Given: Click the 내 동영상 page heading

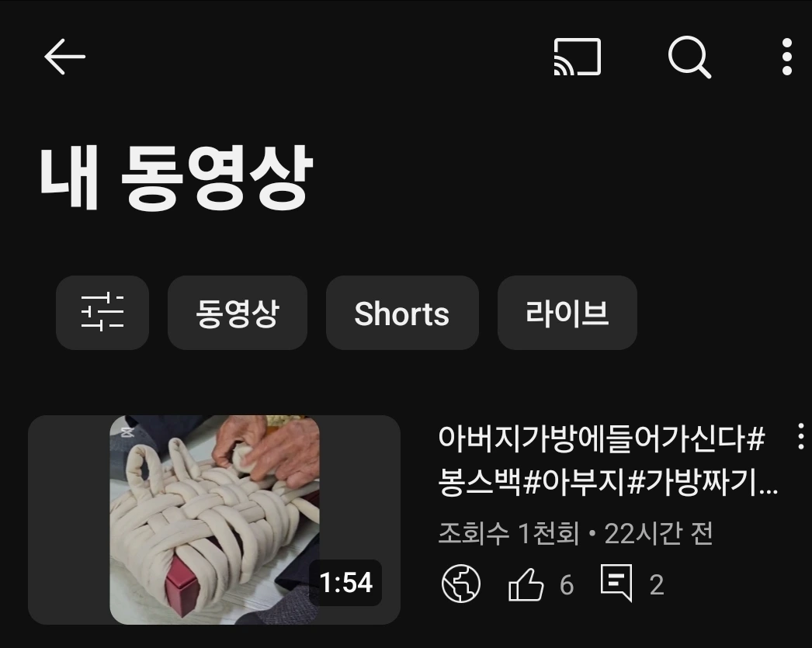Looking at the screenshot, I should 176,178.
